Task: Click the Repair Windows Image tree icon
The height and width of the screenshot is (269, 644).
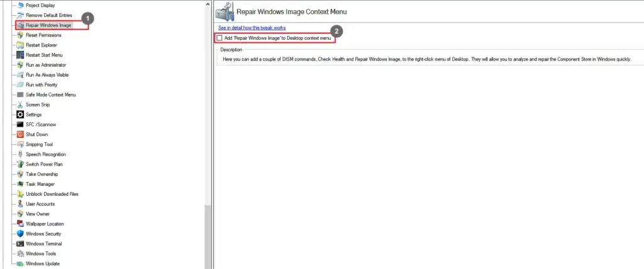Action: click(20, 25)
